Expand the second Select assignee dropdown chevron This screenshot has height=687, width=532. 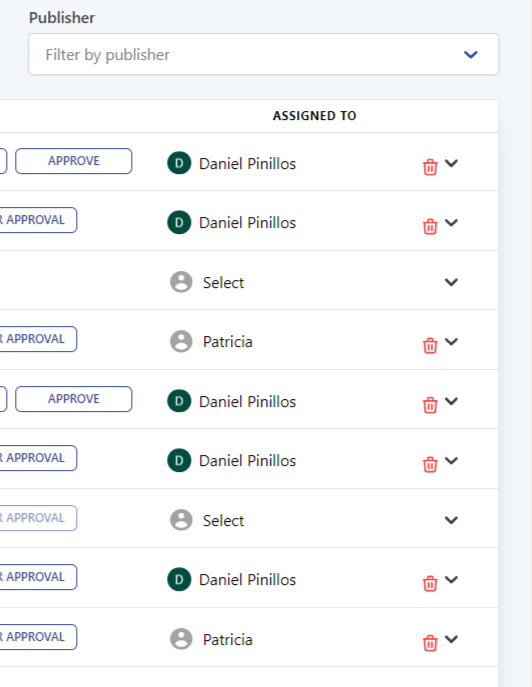(x=451, y=520)
